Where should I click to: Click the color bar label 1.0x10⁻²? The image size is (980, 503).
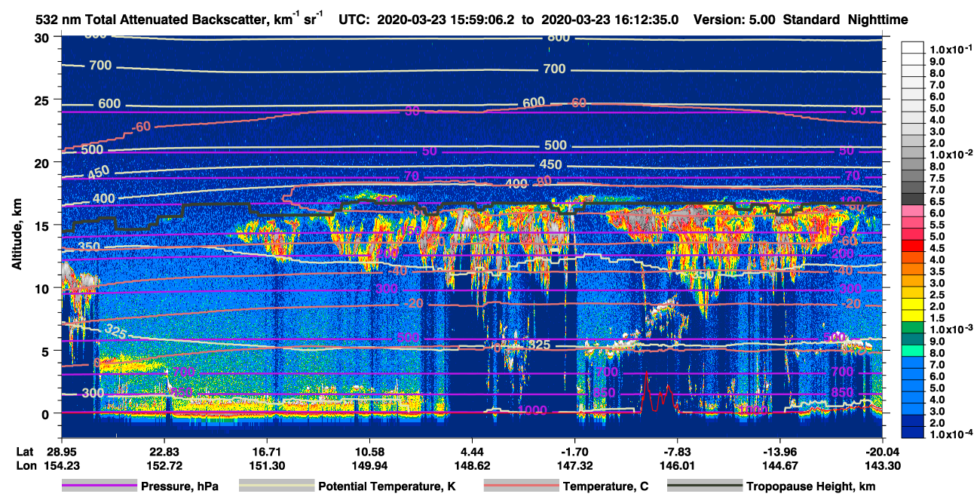tap(952, 154)
